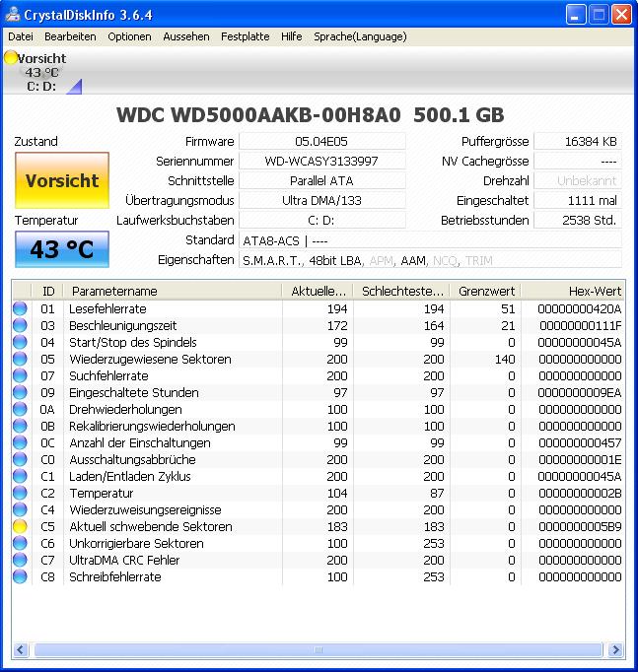Click status icon for Lesefehlerrate row
This screenshot has width=638, height=672.
pos(20,308)
